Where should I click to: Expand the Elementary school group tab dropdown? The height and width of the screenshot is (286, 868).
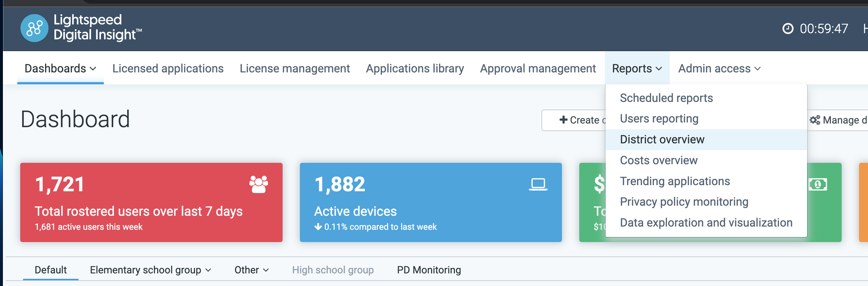[150, 270]
